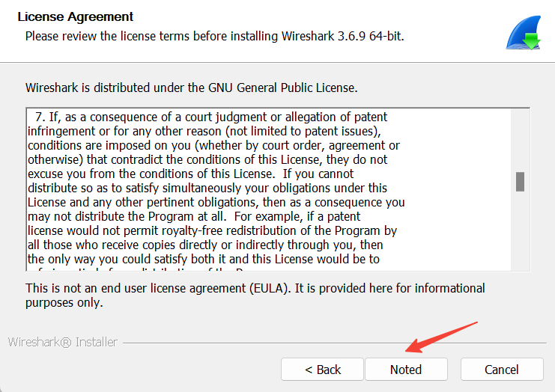This screenshot has width=555, height=392.
Task: Click the red arrow annotation
Action: click(x=440, y=337)
